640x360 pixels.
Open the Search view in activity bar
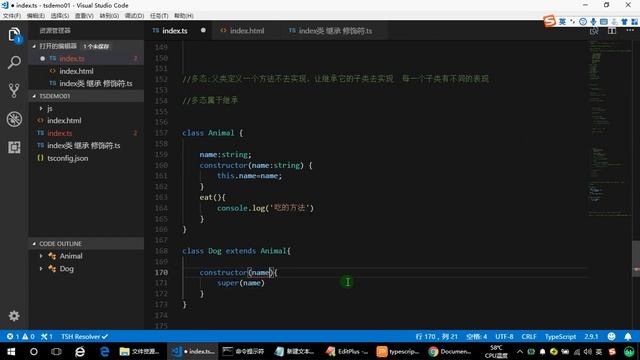14,62
